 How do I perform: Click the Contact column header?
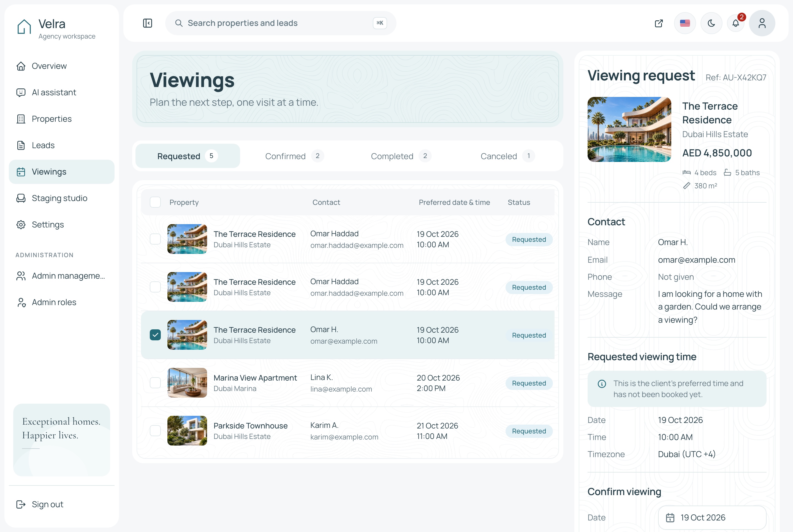(x=326, y=202)
